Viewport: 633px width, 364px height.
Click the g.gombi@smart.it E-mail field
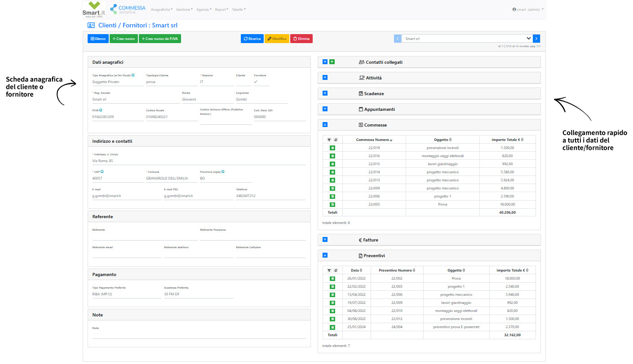(127, 196)
